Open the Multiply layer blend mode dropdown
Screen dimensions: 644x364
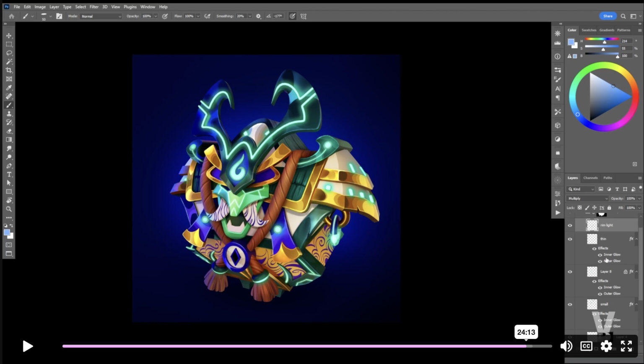(587, 199)
